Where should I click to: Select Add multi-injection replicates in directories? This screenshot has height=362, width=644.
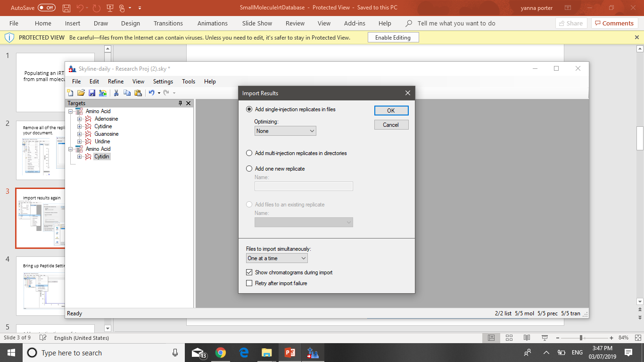click(x=249, y=153)
